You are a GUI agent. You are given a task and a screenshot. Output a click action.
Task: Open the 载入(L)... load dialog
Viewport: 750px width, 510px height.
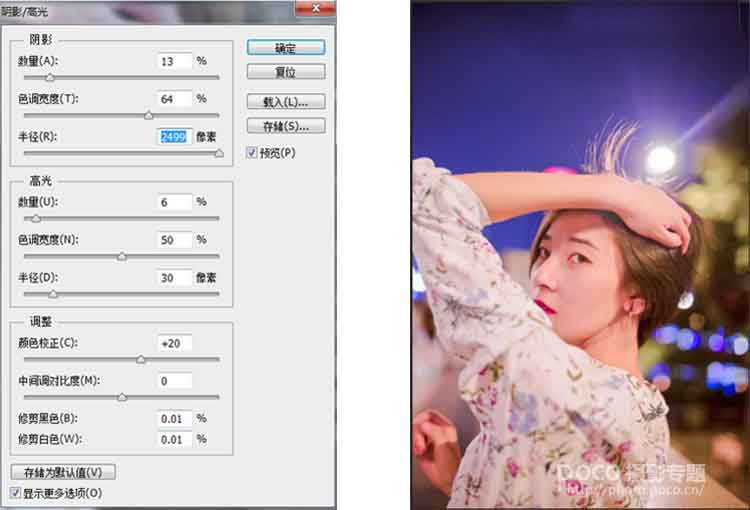tap(286, 101)
